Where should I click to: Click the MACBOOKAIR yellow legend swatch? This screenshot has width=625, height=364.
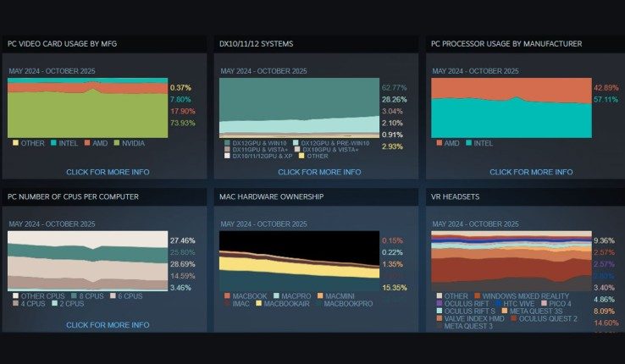point(258,303)
